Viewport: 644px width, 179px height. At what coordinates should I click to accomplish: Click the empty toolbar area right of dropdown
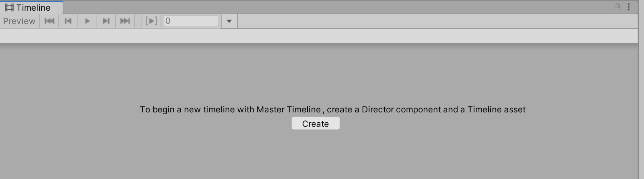coord(435,21)
